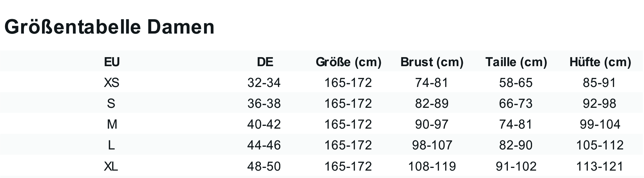Select the DE column header
Screen dimensions: 644x178
(265, 62)
